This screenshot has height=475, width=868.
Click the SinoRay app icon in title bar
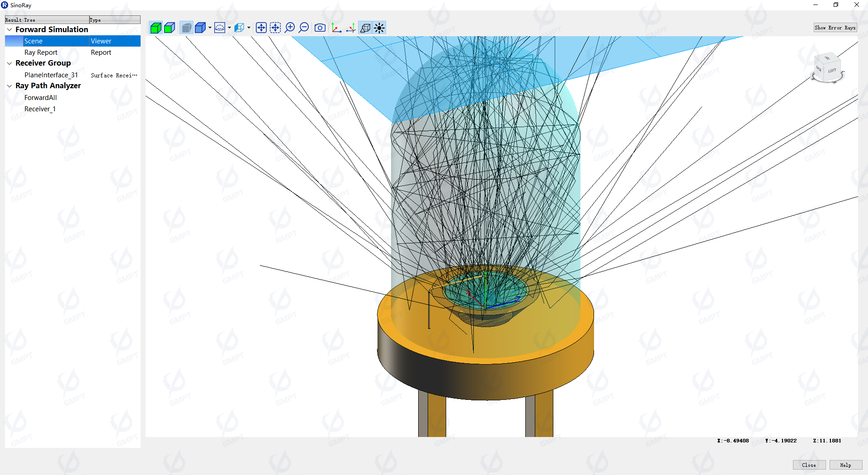coord(5,5)
